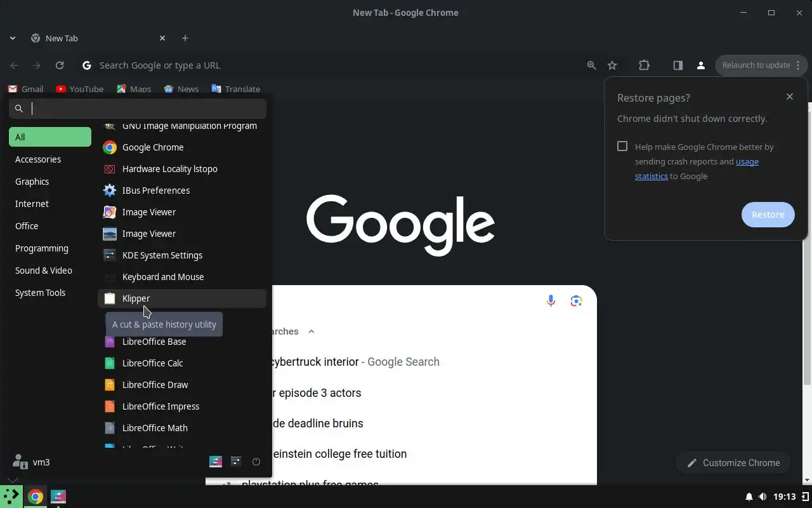
Task: Open the Maps bookmark
Action: pos(134,89)
